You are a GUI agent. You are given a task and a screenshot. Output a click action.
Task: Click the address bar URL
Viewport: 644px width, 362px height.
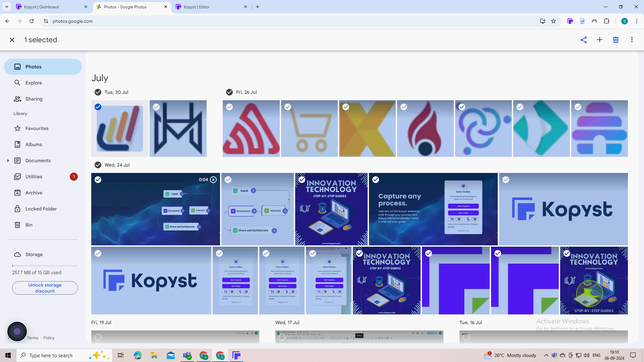coord(72,21)
